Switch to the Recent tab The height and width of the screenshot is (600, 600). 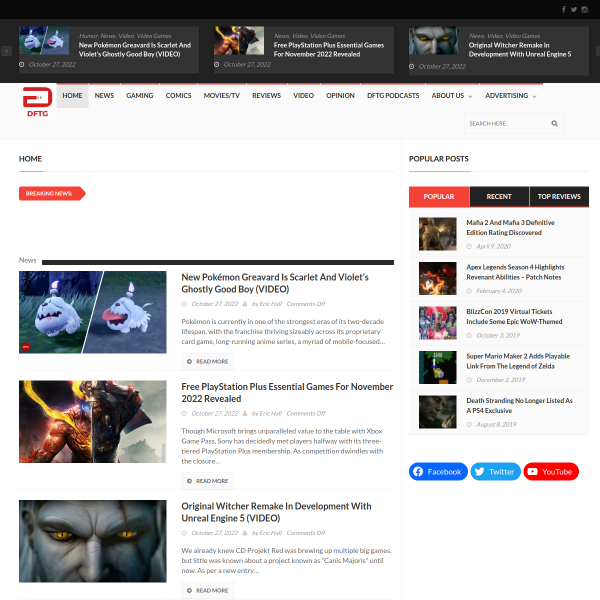[x=499, y=197]
